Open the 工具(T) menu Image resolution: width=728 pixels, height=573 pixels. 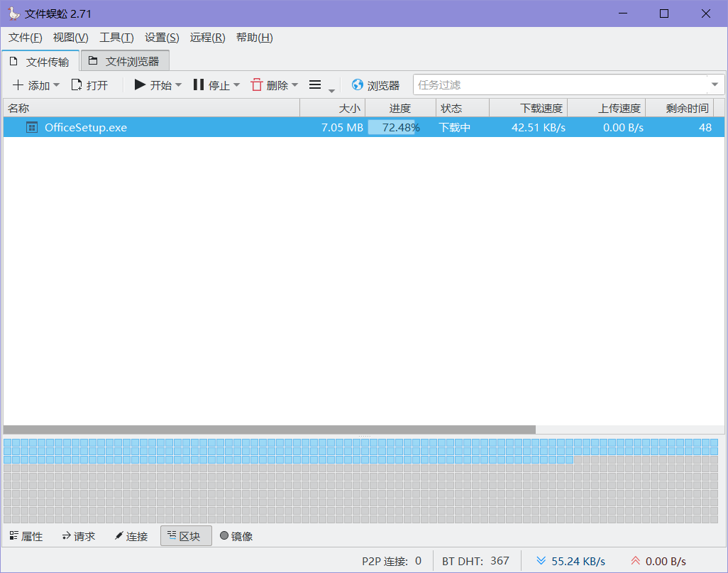tap(116, 38)
